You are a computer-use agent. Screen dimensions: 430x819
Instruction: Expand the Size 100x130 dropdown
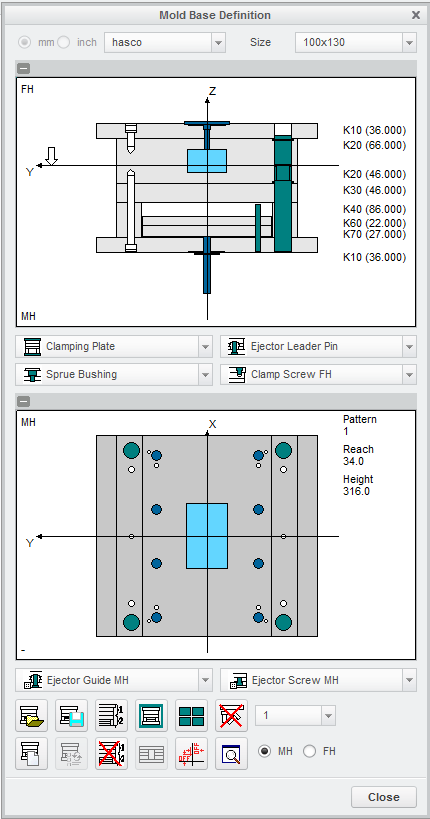tap(356, 42)
